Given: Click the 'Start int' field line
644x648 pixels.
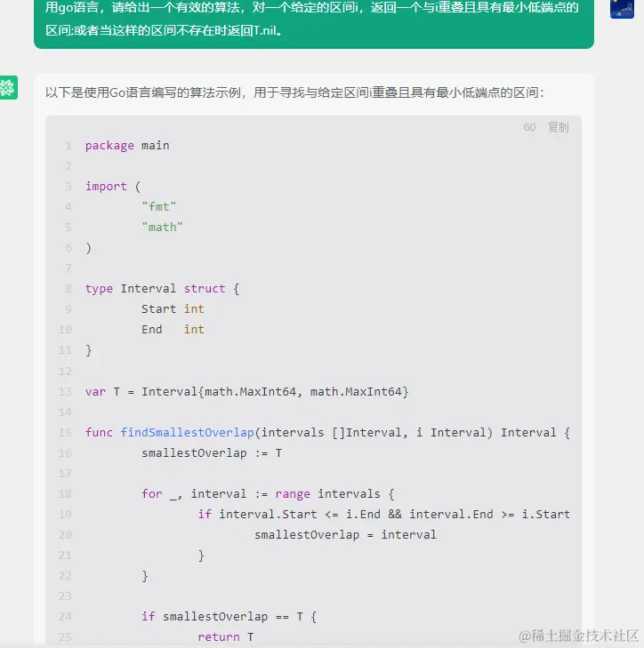Looking at the screenshot, I should (x=173, y=309).
